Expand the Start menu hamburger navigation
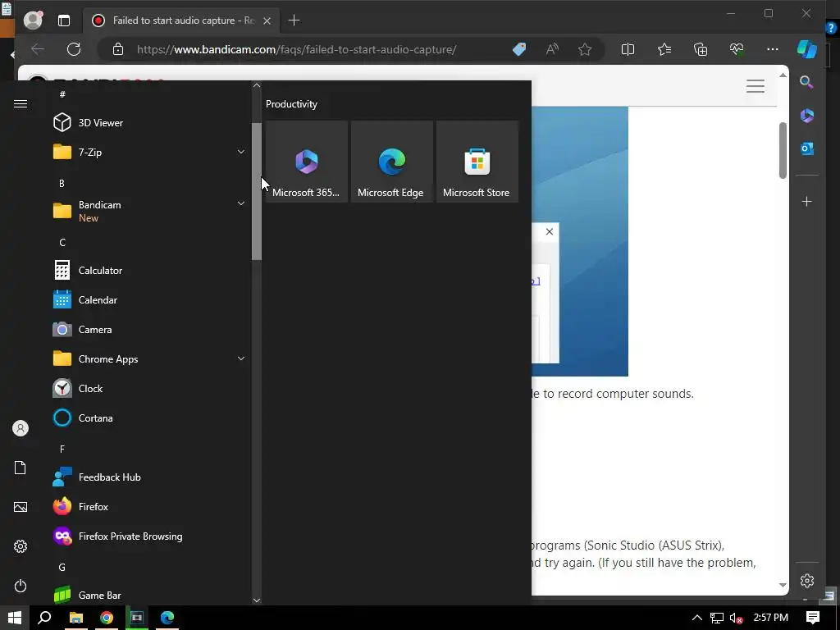The width and height of the screenshot is (840, 630). [x=21, y=103]
